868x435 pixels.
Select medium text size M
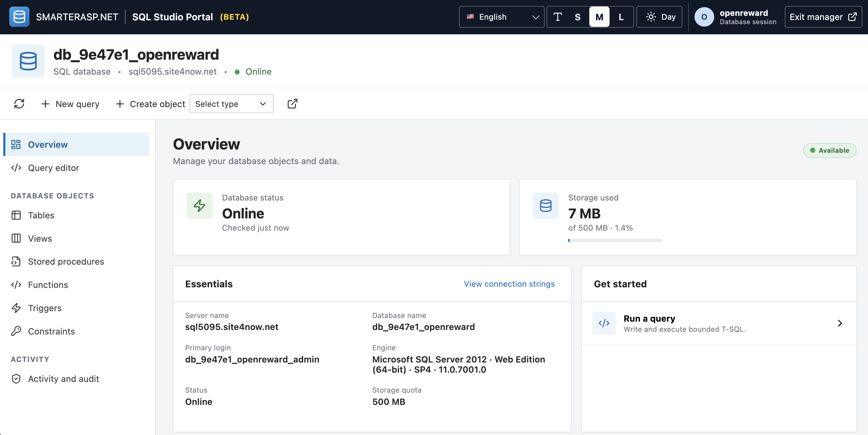(599, 17)
